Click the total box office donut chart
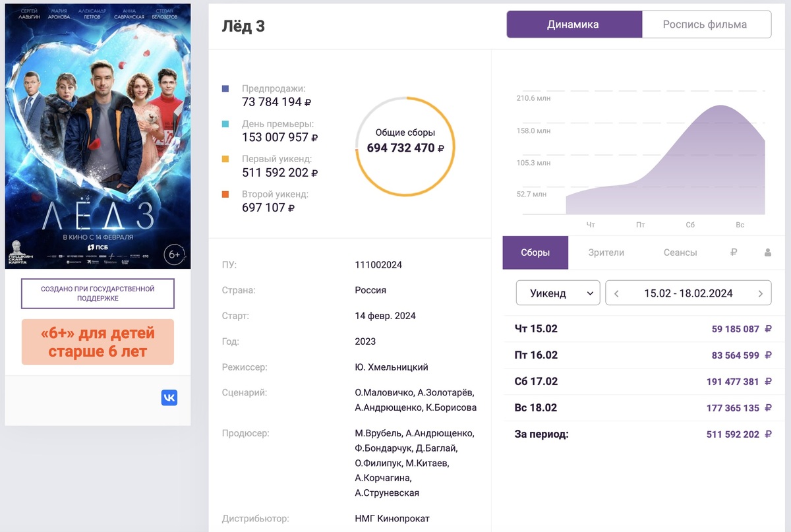This screenshot has width=791, height=532. point(405,146)
